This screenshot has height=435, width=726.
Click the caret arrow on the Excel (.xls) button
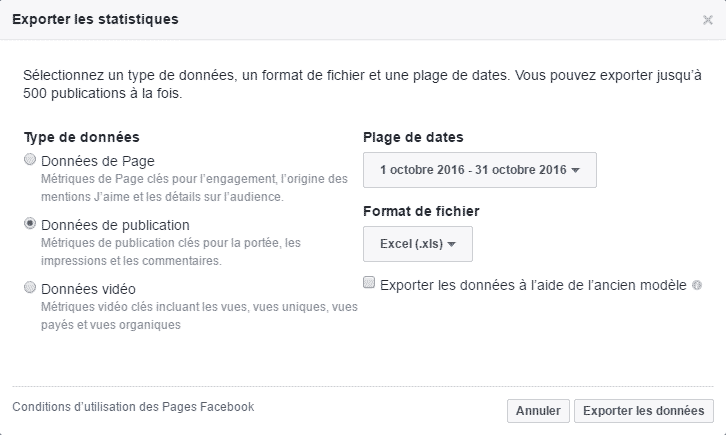point(452,244)
